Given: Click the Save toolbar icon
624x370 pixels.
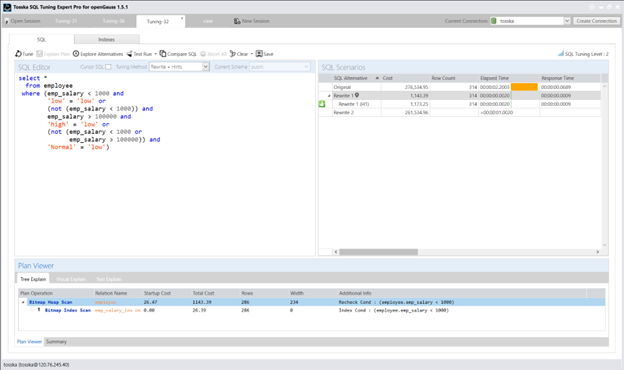Looking at the screenshot, I should pos(259,54).
